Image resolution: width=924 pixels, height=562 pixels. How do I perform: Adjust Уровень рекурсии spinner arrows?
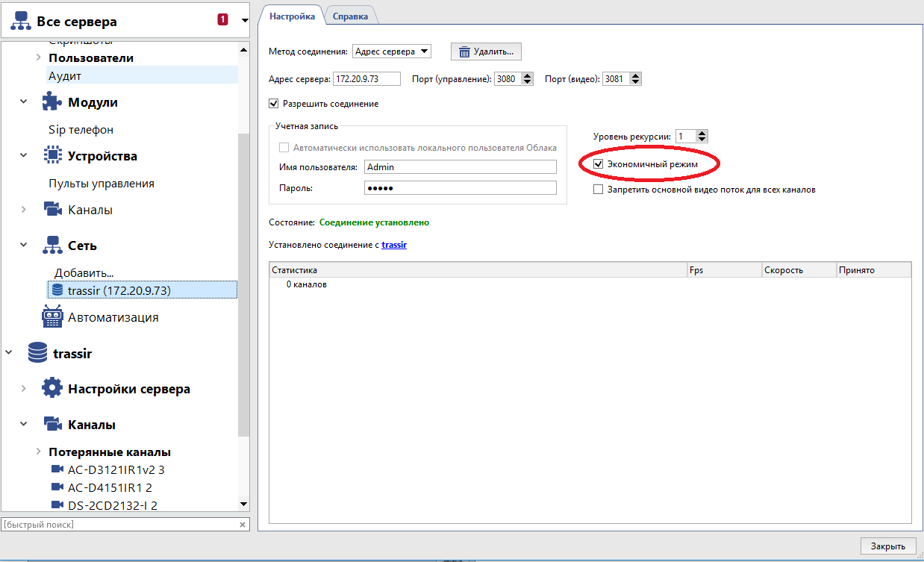(x=702, y=137)
